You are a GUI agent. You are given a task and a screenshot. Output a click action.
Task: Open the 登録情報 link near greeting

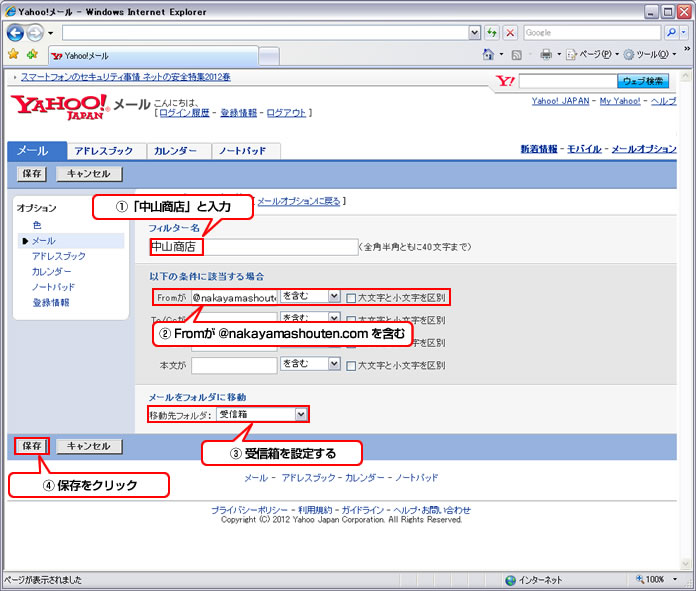point(238,113)
